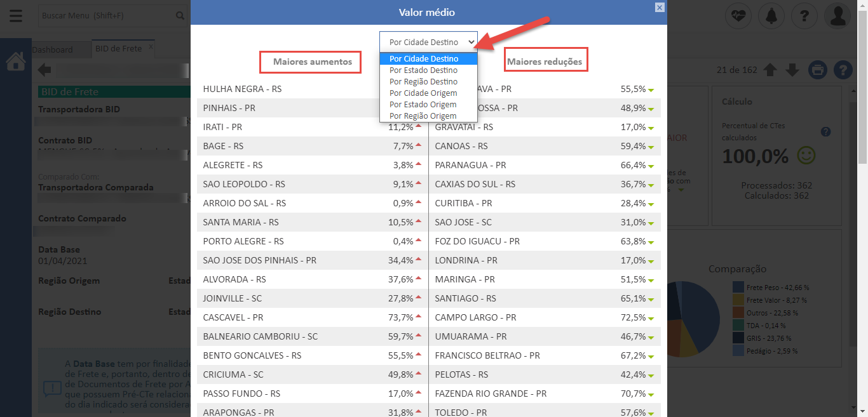This screenshot has height=417, width=868.
Task: Open the Por Cidade Destino dropdown
Action: [x=428, y=42]
